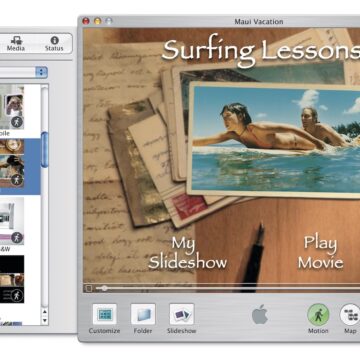This screenshot has height=360, width=360.
Task: Click the "Maui Vacation" window title
Action: [x=259, y=22]
